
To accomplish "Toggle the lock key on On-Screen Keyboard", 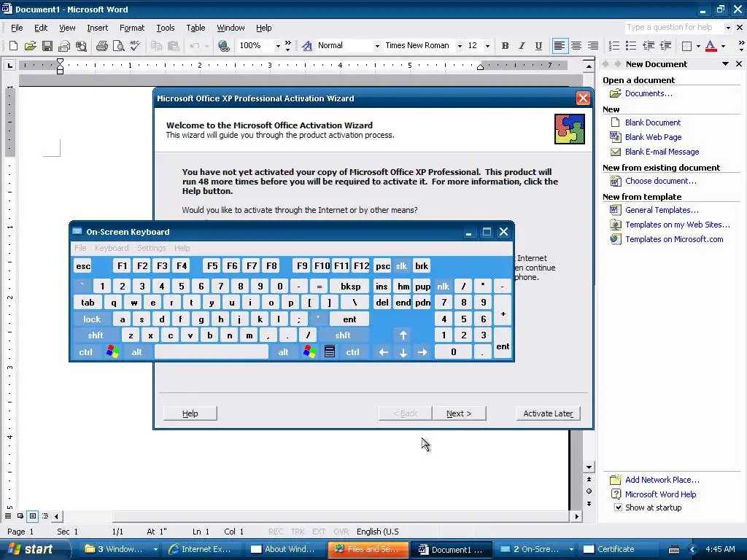I will tap(92, 319).
